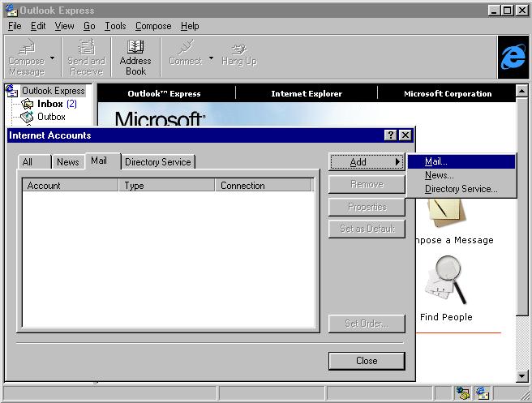The width and height of the screenshot is (532, 403).
Task: Click the Compose a Message link text
Action: [455, 240]
